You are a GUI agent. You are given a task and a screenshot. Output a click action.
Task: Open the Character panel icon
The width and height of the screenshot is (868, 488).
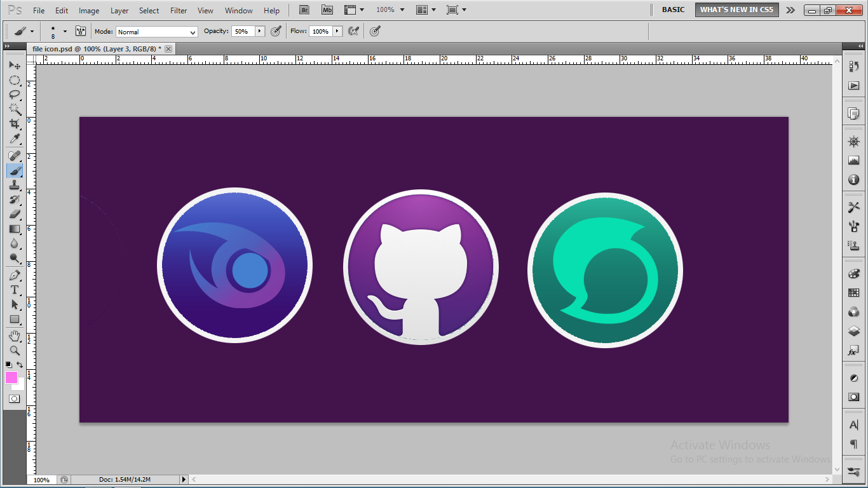point(853,425)
